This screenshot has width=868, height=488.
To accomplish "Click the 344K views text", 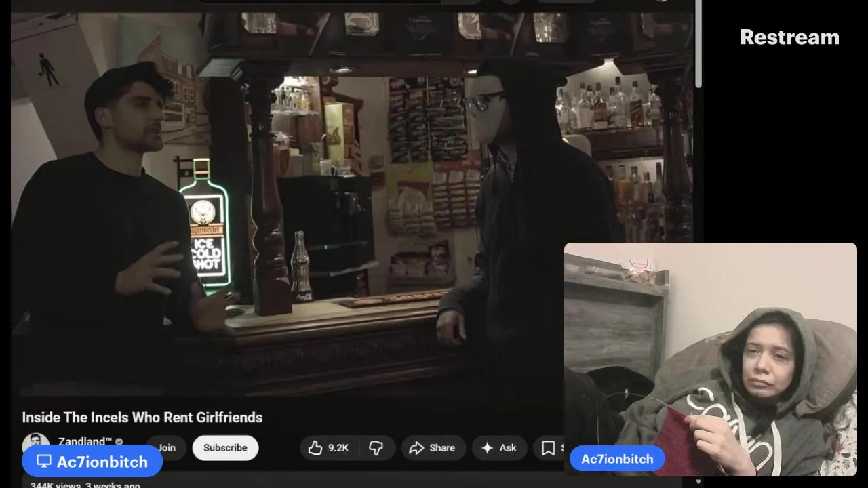I will click(x=56, y=485).
